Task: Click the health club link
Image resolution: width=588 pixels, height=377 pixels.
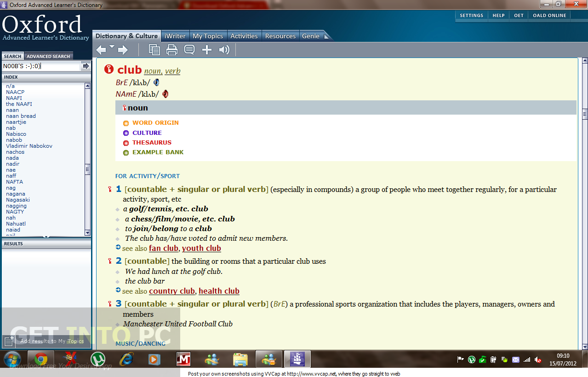Action: tap(219, 291)
